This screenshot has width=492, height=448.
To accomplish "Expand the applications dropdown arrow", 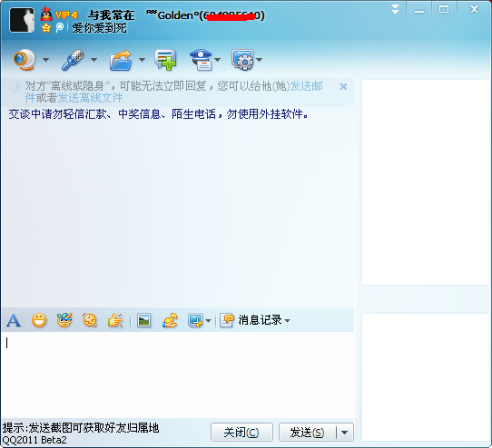I will click(x=260, y=60).
